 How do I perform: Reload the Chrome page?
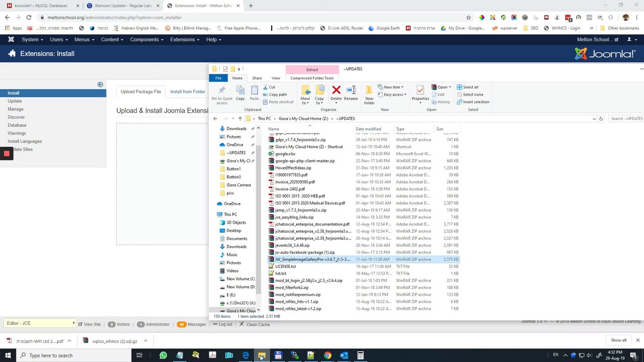28,17
